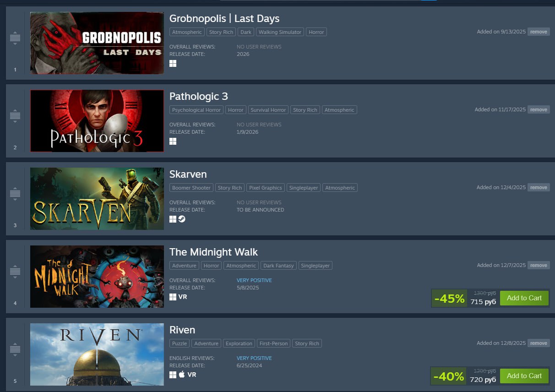Select the Walking Simulator tag
555x392 pixels.
[x=280, y=32]
